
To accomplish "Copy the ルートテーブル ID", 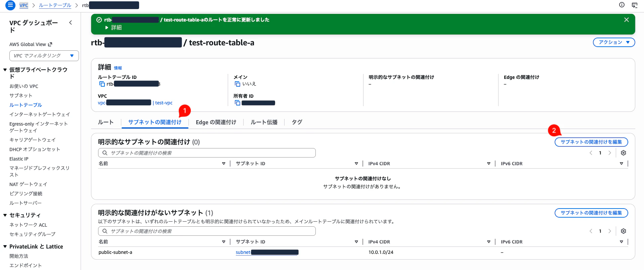I will click(x=102, y=84).
